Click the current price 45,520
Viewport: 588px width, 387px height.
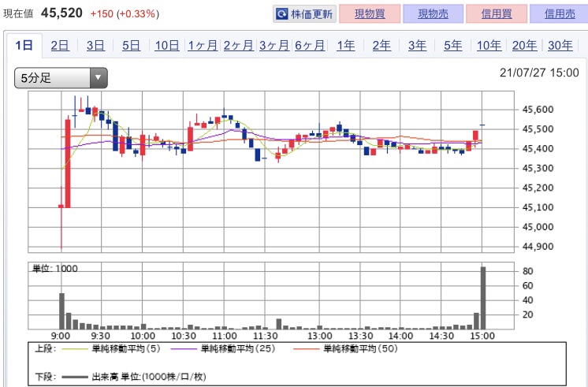pyautogui.click(x=62, y=13)
